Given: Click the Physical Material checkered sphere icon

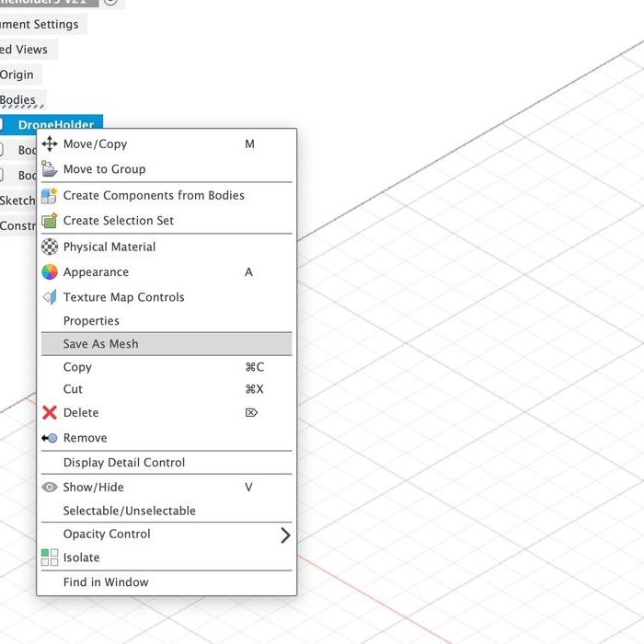Looking at the screenshot, I should pyautogui.click(x=50, y=247).
